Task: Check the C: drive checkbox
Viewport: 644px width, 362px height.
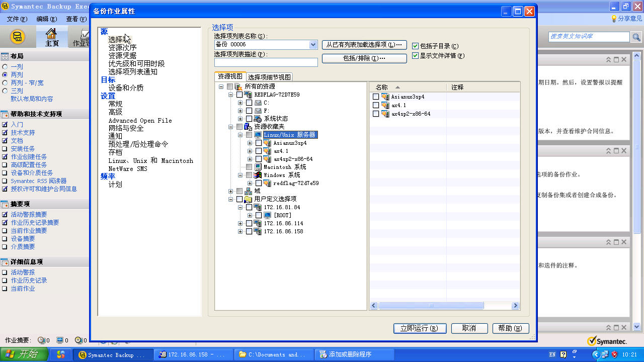Action: pos(249,103)
